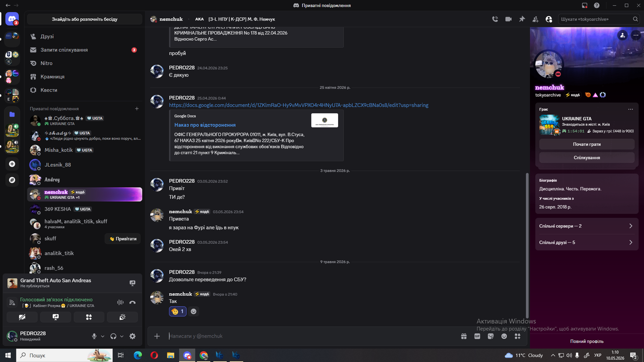Create a new private message with plus icon
The width and height of the screenshot is (644, 362).
click(137, 109)
